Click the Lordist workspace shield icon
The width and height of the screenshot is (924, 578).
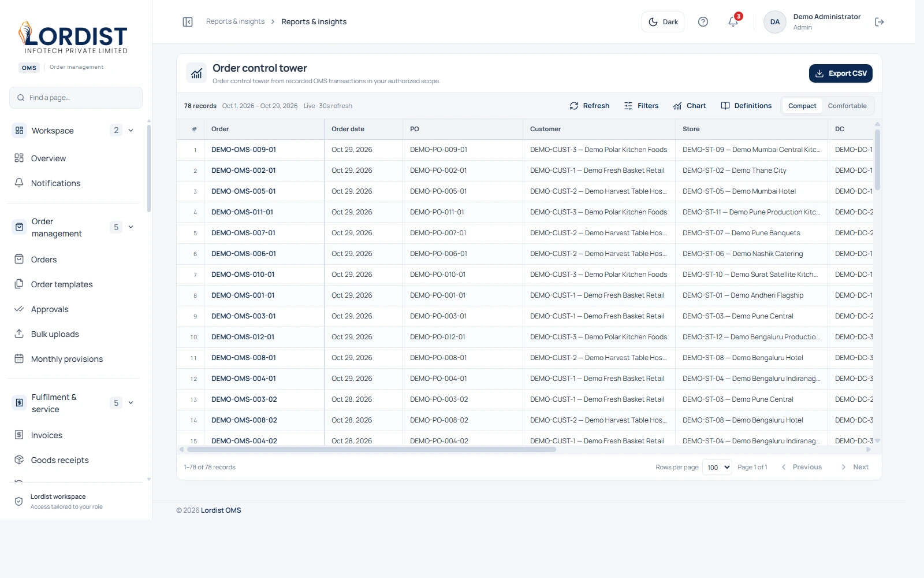point(19,501)
